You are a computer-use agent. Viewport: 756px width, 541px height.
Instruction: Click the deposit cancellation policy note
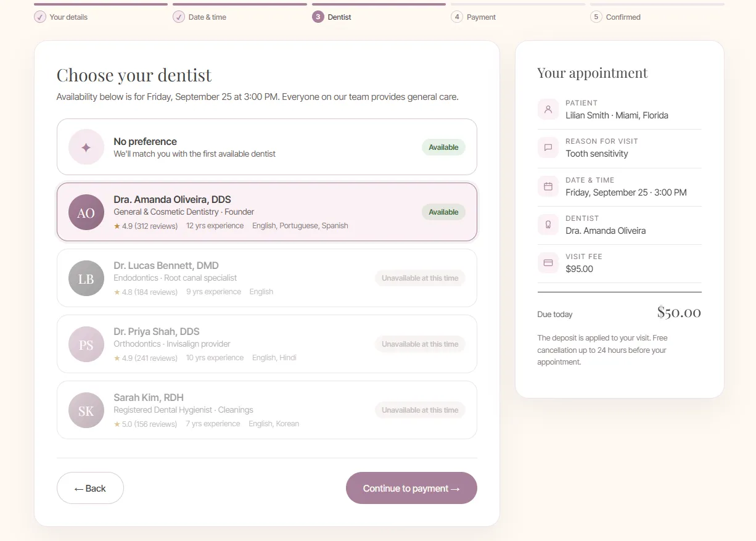[602, 350]
